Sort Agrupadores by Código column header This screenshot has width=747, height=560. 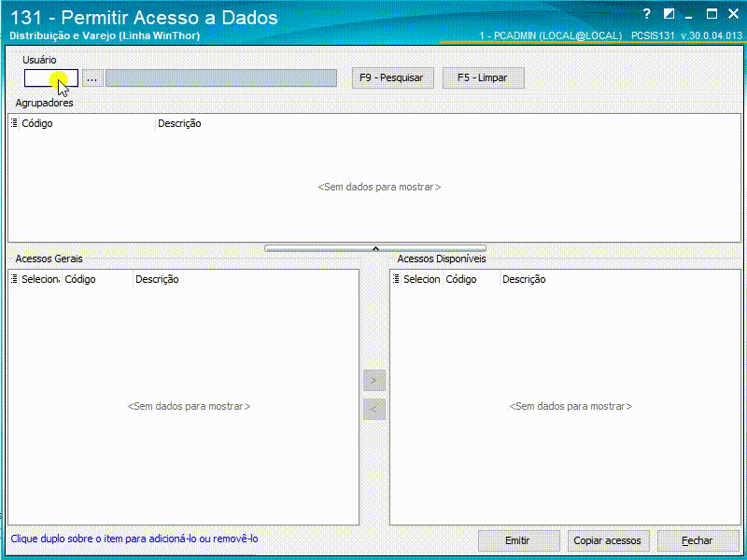point(87,123)
